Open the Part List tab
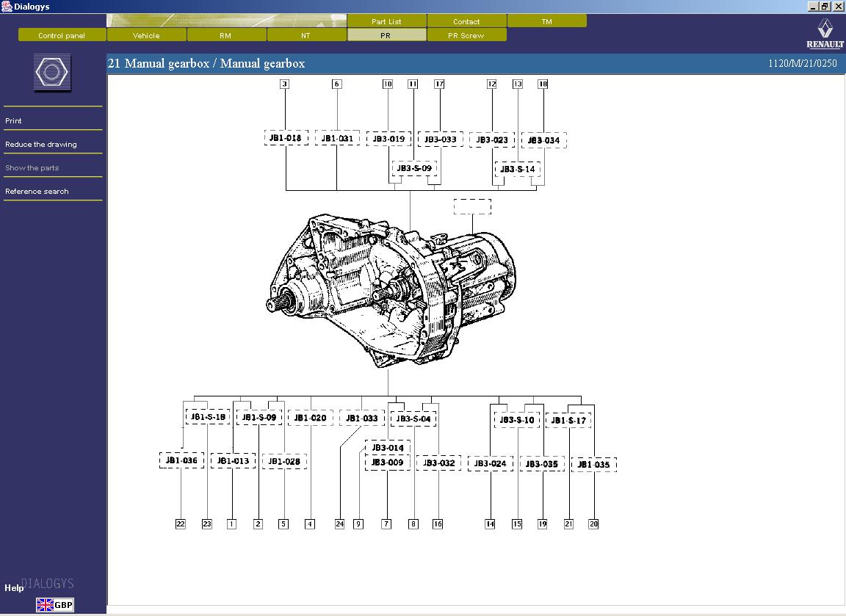The height and width of the screenshot is (616, 846). [x=386, y=21]
